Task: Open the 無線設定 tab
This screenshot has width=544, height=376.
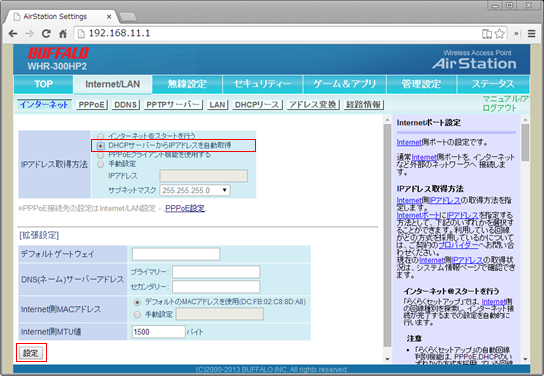Action: [x=187, y=84]
